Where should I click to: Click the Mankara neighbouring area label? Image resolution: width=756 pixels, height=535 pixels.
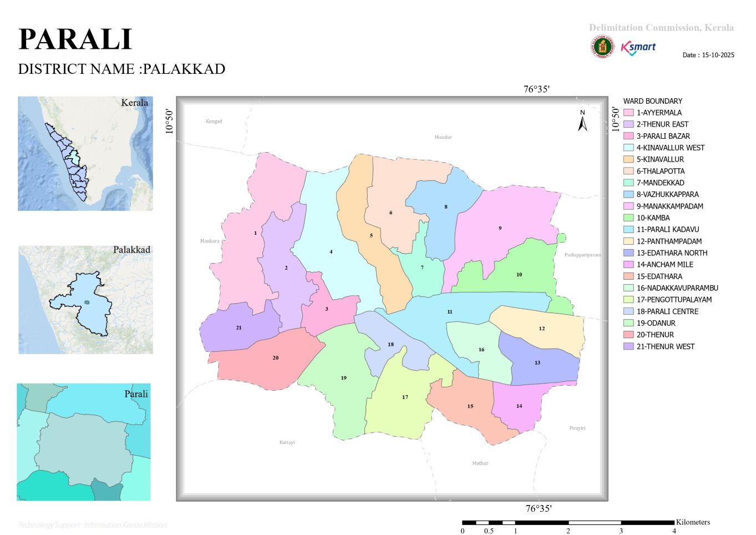click(x=210, y=241)
